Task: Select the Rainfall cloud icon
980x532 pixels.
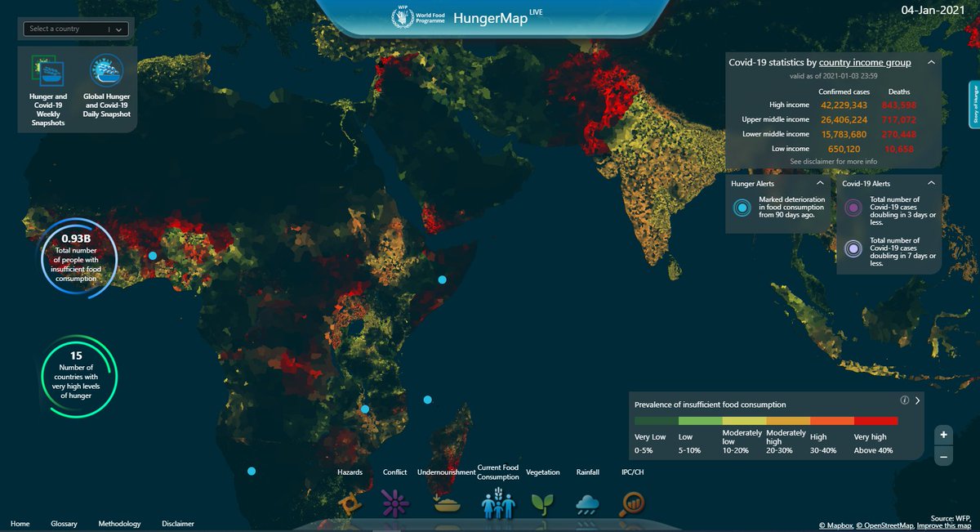Action: pos(587,503)
